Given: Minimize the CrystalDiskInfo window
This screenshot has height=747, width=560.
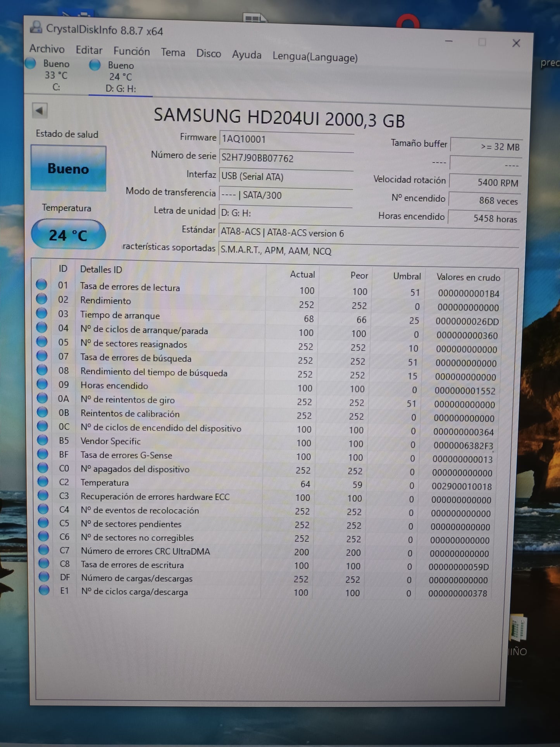Looking at the screenshot, I should pos(449,41).
